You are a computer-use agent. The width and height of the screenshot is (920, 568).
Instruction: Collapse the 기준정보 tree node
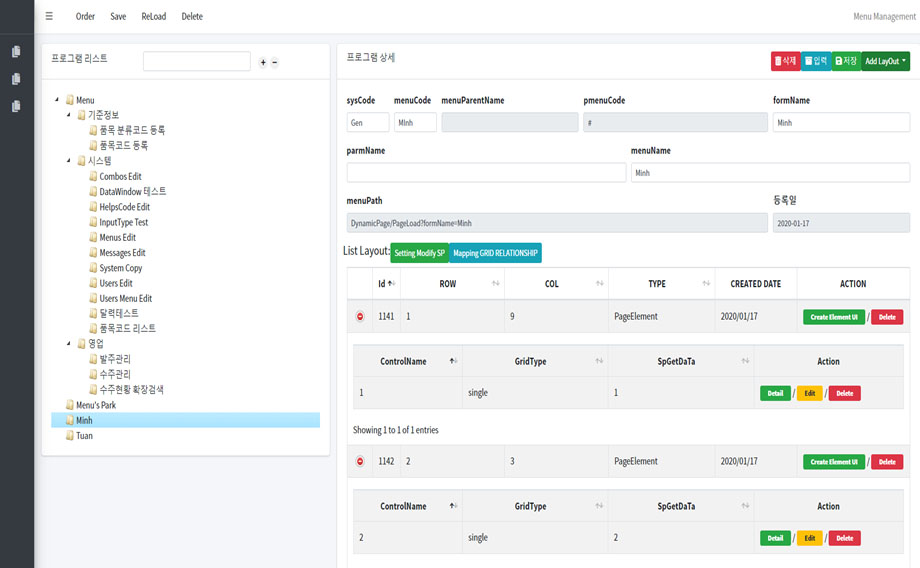[x=69, y=116]
